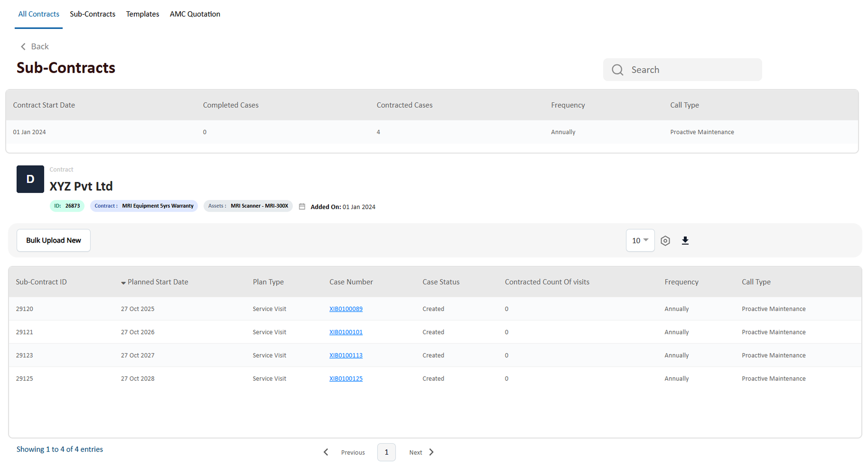This screenshot has height=465, width=868.
Task: Sort by Planned Start Date column arrow
Action: [x=123, y=283]
